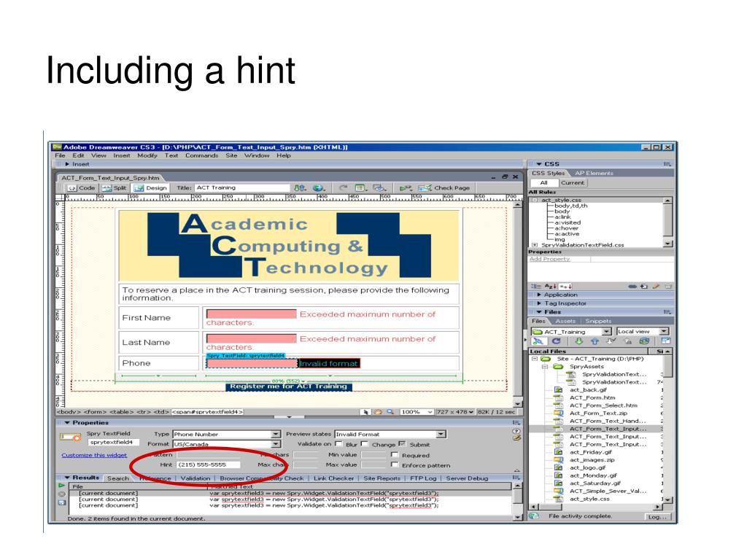
Task: Open the FTP Log tab
Action: coord(423,478)
